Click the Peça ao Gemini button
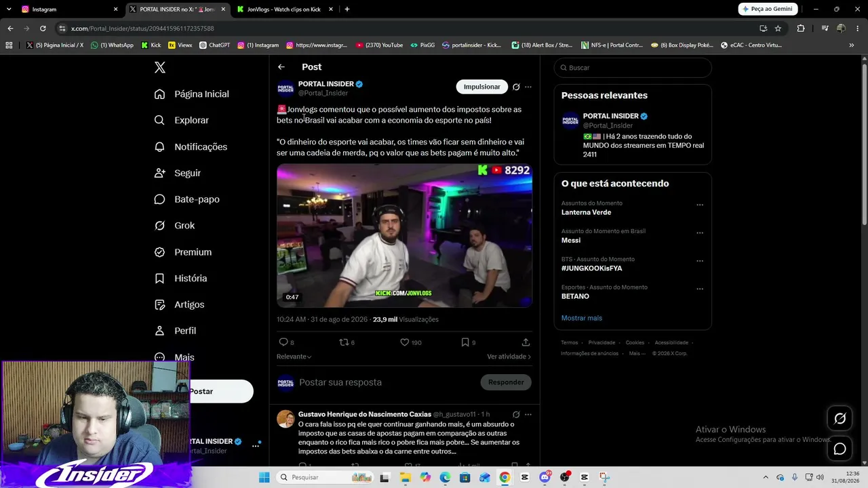868x488 pixels. tap(768, 9)
